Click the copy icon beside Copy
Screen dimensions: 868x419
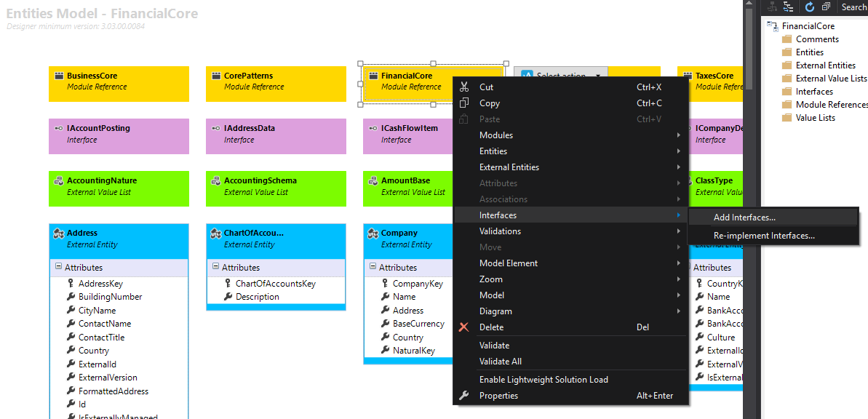tap(464, 103)
